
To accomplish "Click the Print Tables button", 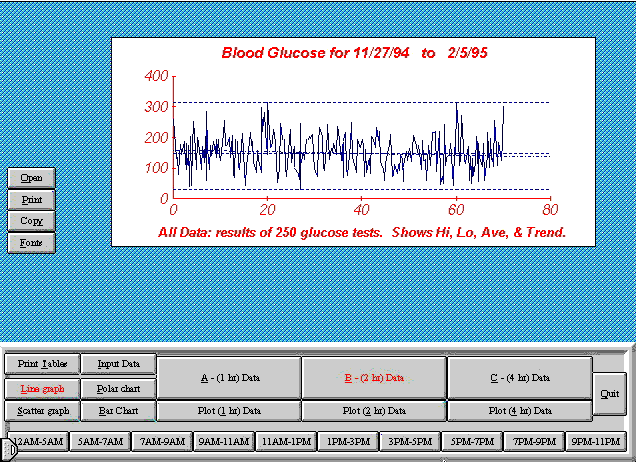I will coord(42,363).
